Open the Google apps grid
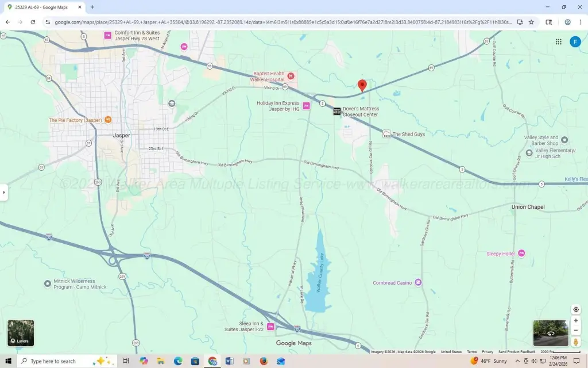Screen dimensions: 588x368 point(558,41)
